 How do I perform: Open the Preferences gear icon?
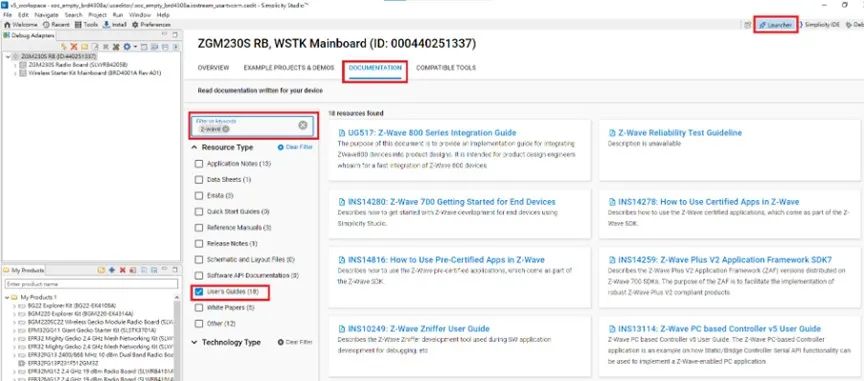pyautogui.click(x=135, y=25)
